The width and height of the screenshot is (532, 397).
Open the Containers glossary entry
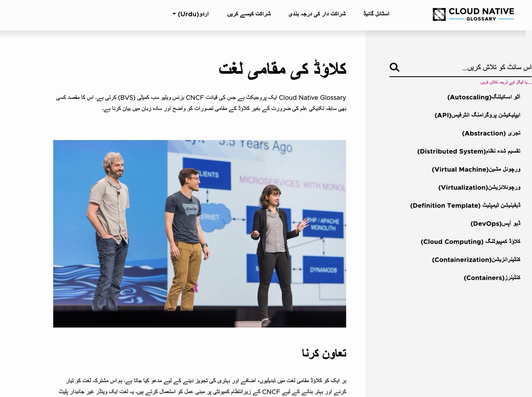point(492,278)
